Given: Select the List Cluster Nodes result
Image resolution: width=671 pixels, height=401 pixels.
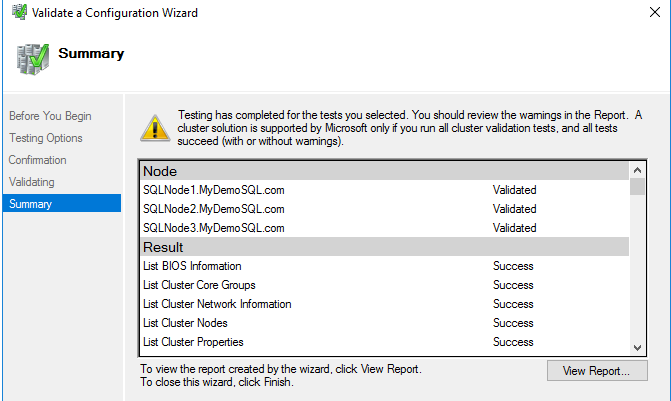Looking at the screenshot, I should click(185, 323).
